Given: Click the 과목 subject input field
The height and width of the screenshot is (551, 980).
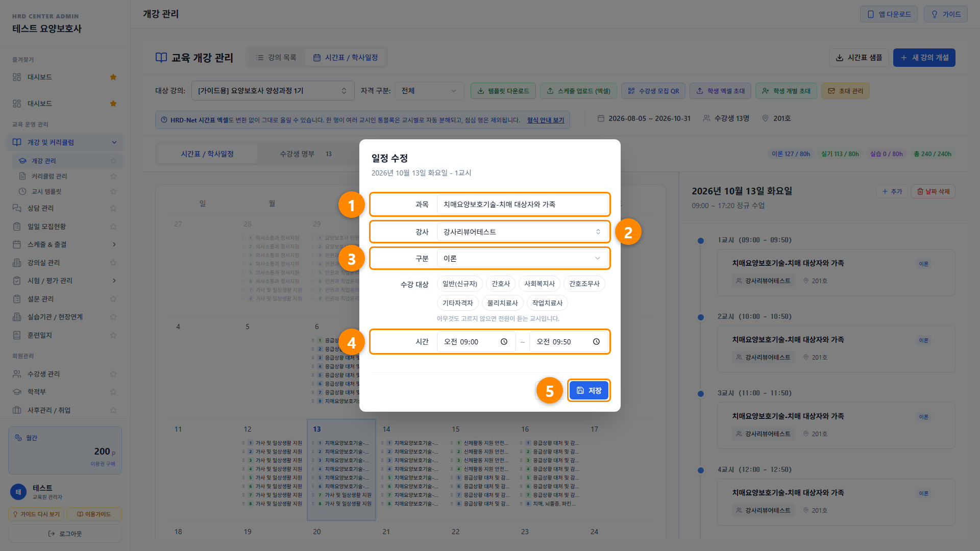Looking at the screenshot, I should [x=523, y=204].
